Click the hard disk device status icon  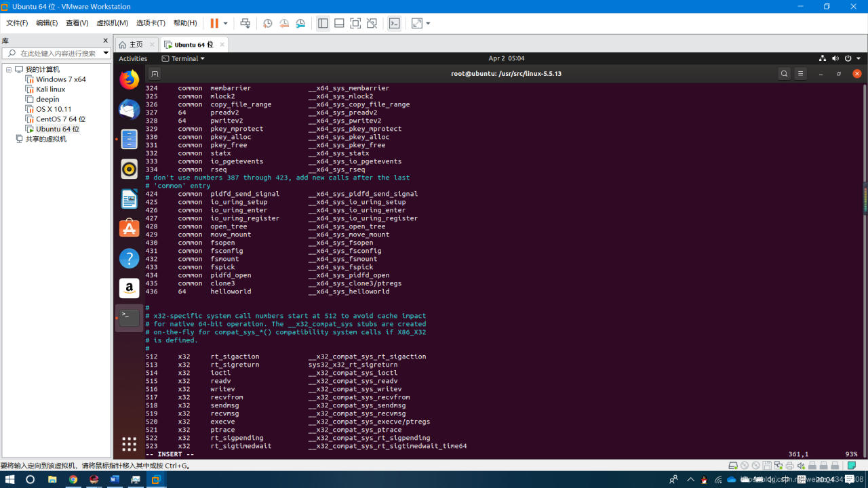733,466
